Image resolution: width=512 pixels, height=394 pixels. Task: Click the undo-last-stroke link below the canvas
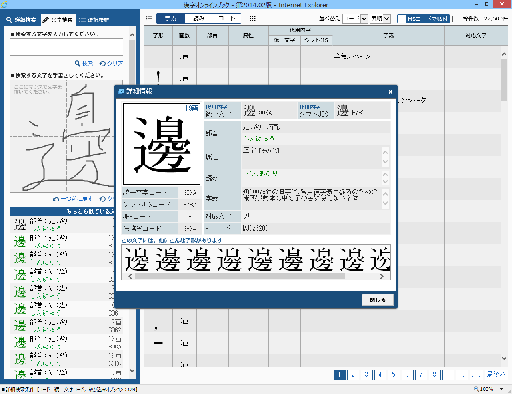(72, 199)
